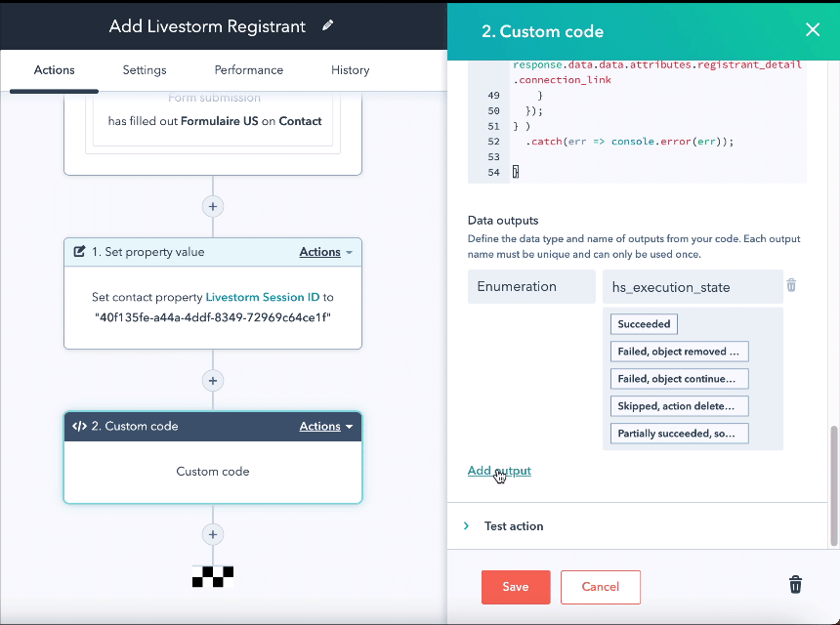
Task: Expand the Test action section
Action: (506, 526)
